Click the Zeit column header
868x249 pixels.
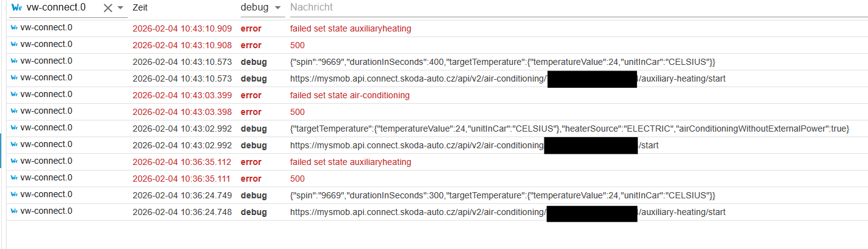[140, 8]
